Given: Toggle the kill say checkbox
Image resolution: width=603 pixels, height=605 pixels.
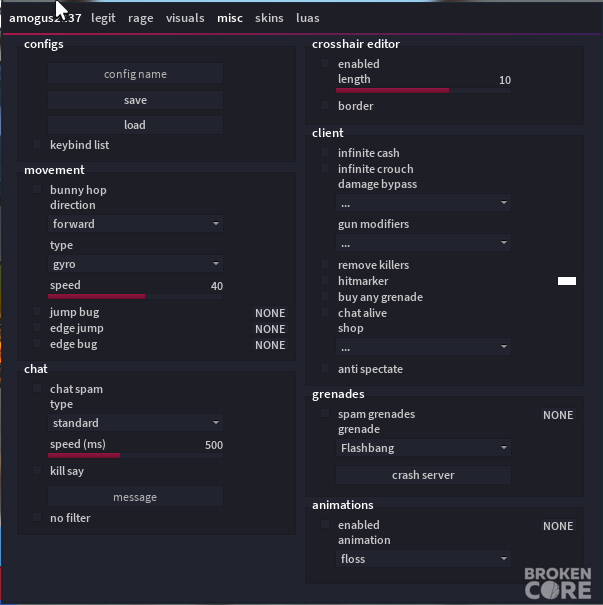Looking at the screenshot, I should (x=37, y=470).
